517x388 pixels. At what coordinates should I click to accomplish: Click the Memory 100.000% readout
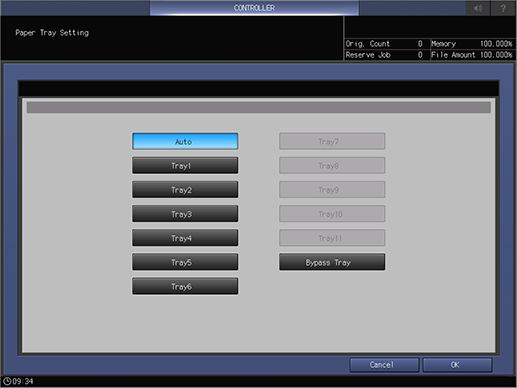472,44
